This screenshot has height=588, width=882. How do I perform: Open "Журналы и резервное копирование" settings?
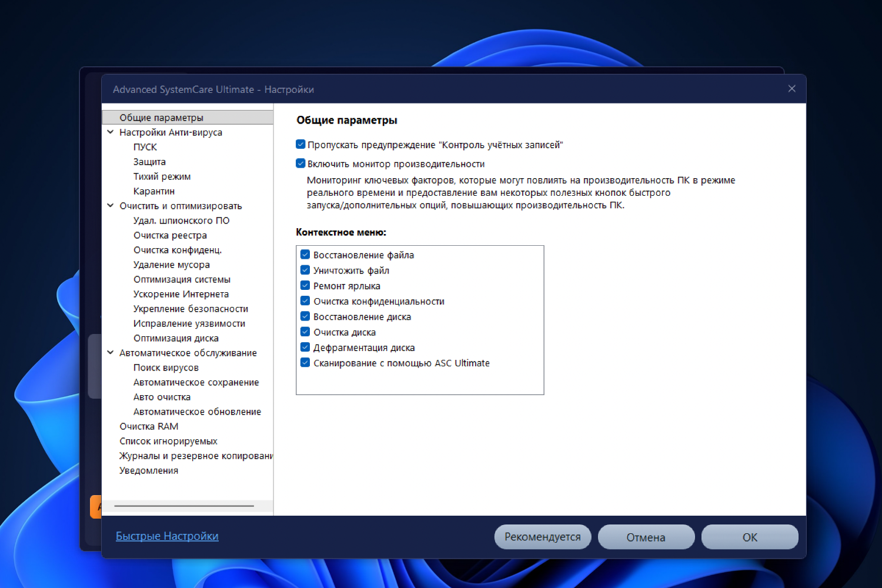(196, 456)
